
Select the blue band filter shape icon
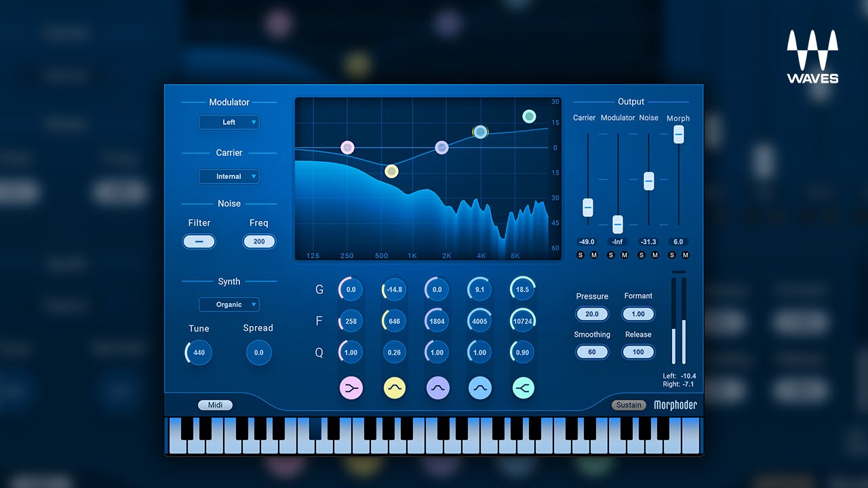coord(480,388)
